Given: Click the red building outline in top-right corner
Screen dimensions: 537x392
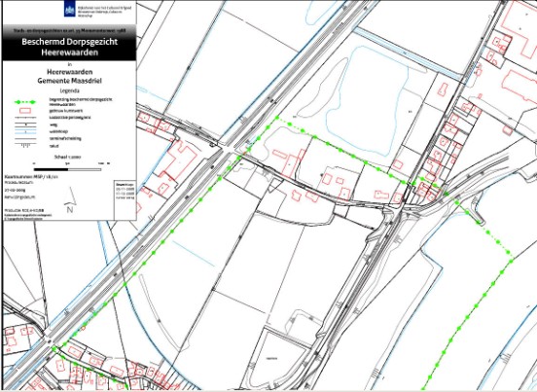Looking at the screenshot, I should (519, 29).
